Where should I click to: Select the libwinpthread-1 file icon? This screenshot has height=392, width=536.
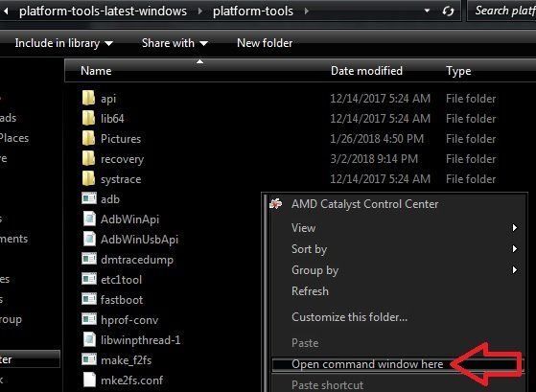click(89, 339)
